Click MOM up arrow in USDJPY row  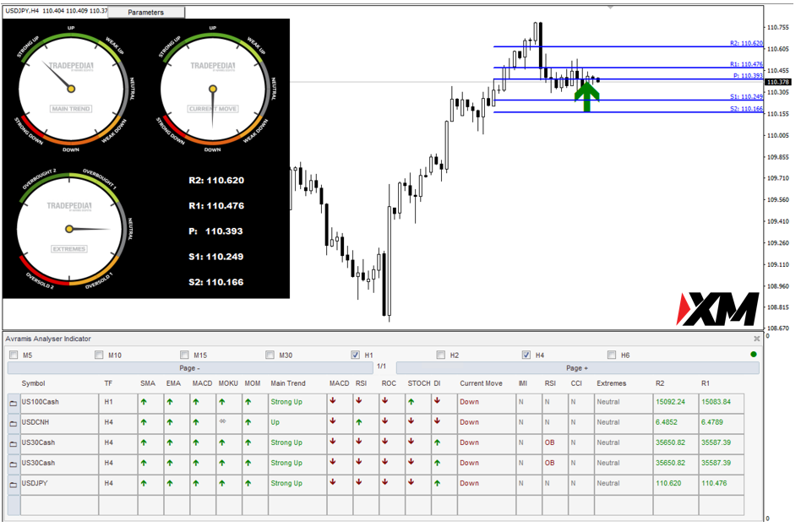248,483
